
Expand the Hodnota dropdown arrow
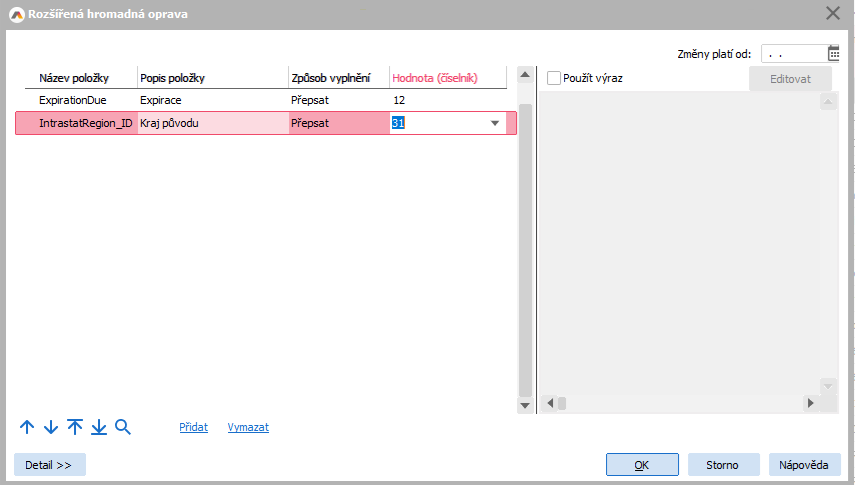tap(494, 123)
